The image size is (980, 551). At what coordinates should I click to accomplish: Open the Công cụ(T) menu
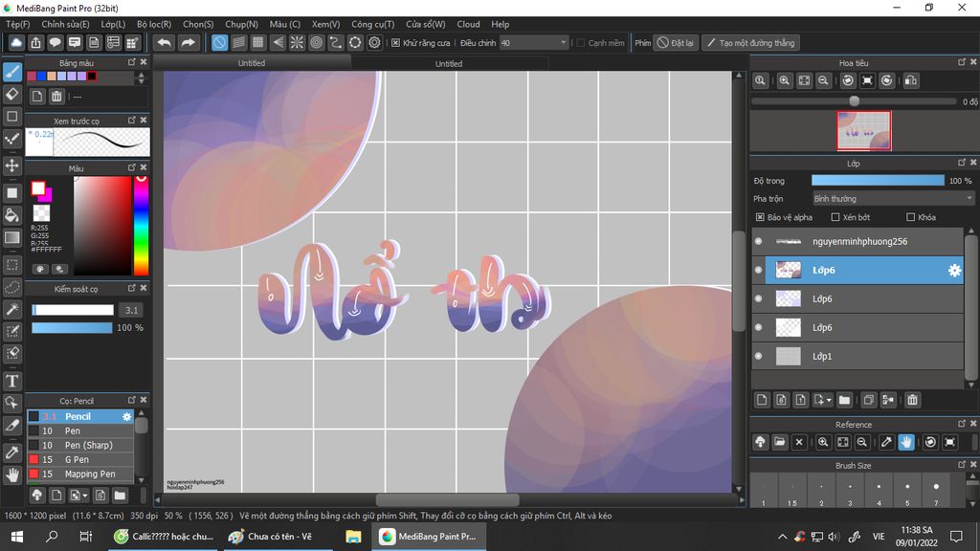pos(372,24)
